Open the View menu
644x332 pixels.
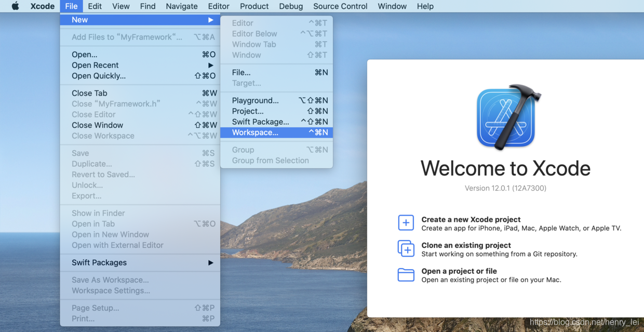point(120,6)
